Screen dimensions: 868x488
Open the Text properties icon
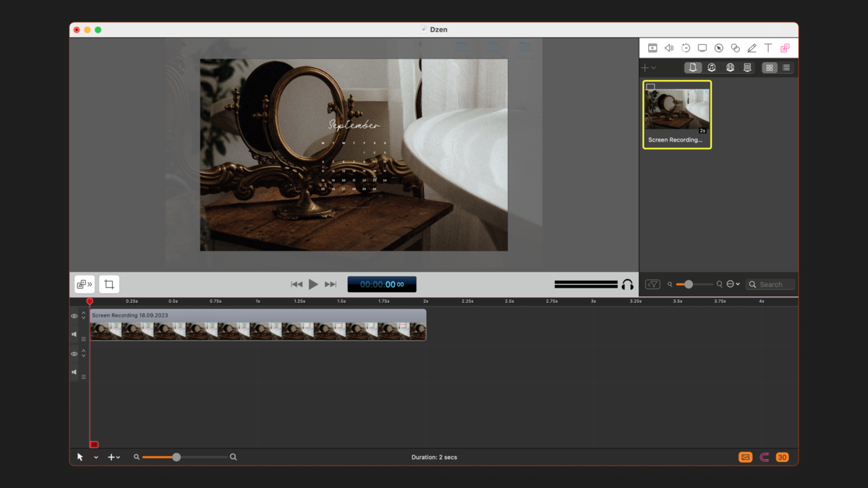coord(768,48)
